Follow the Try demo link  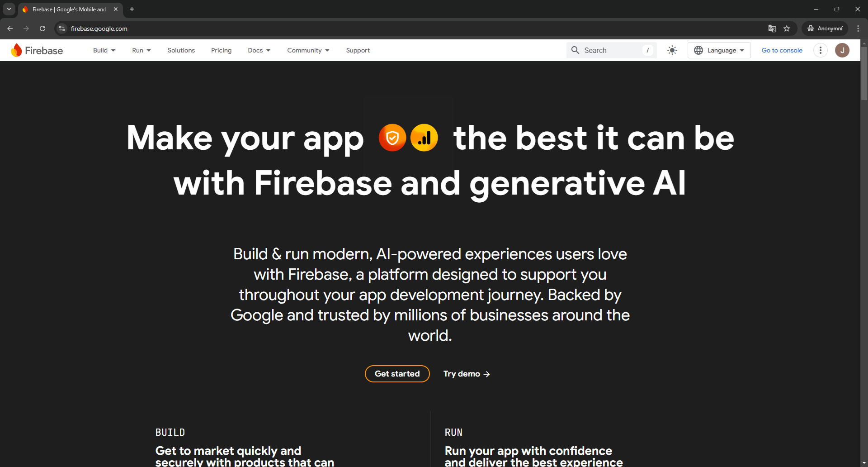pyautogui.click(x=466, y=374)
